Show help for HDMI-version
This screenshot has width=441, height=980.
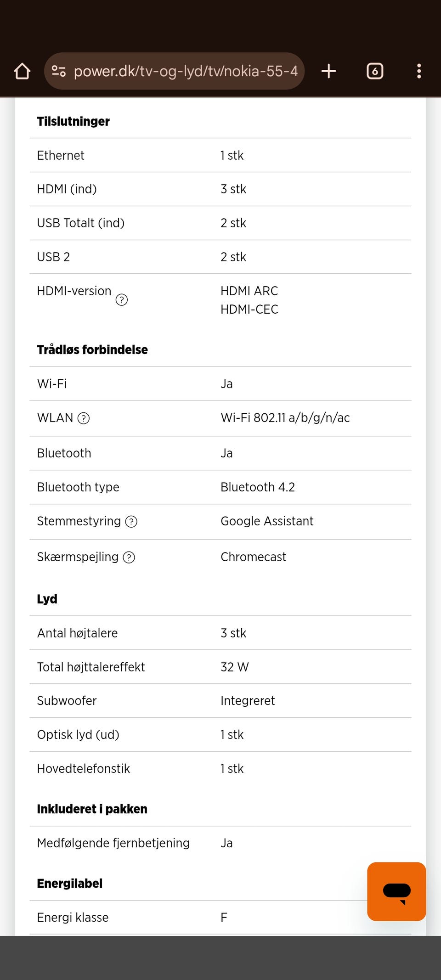pos(122,300)
